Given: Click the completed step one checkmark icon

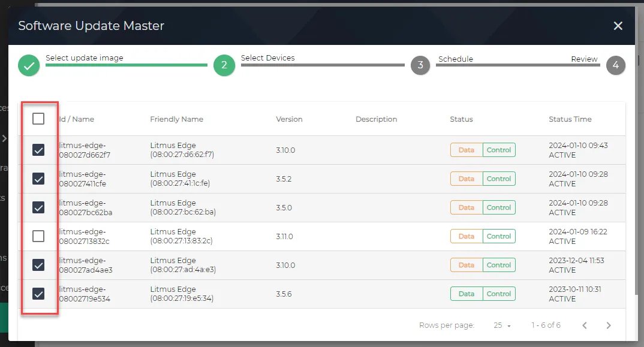Looking at the screenshot, I should tap(29, 65).
